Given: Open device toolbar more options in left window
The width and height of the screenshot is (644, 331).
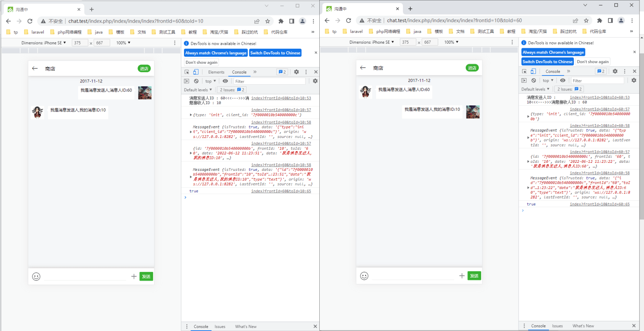Looking at the screenshot, I should (x=175, y=43).
